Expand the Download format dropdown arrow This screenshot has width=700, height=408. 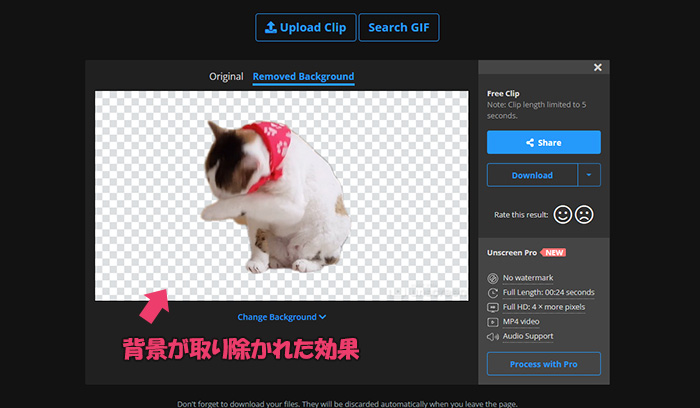pyautogui.click(x=589, y=175)
